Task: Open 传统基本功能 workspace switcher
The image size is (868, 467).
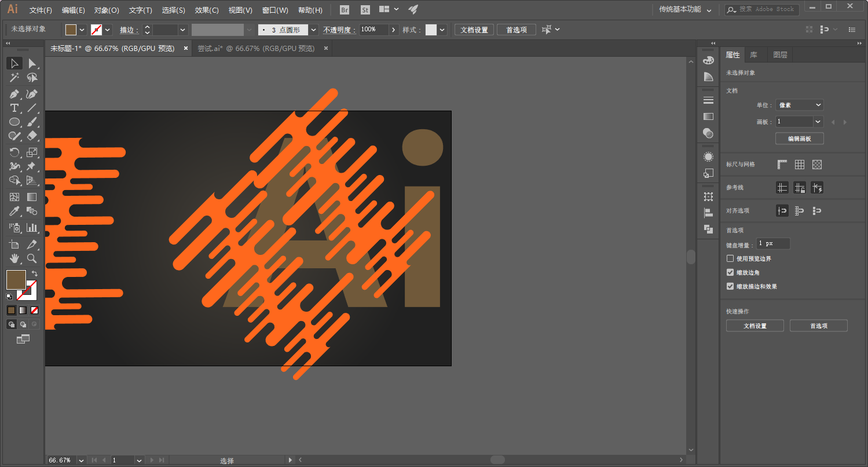Action: point(686,10)
